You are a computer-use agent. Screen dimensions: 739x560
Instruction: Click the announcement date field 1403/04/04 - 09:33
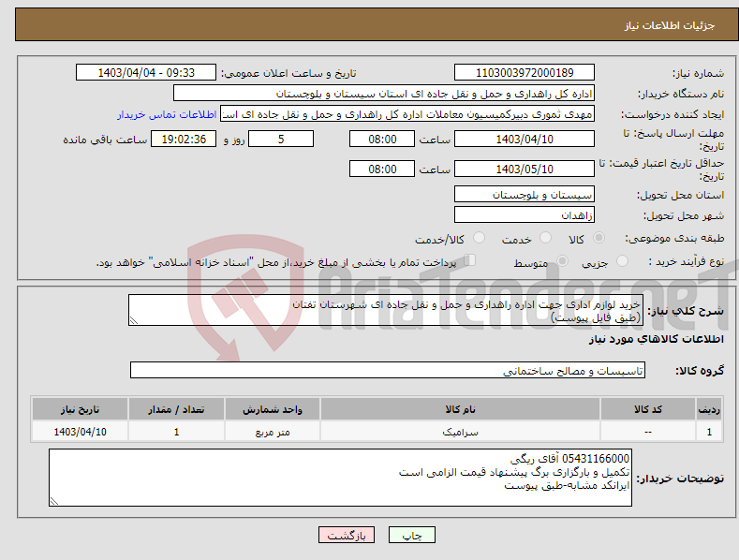coord(146,73)
